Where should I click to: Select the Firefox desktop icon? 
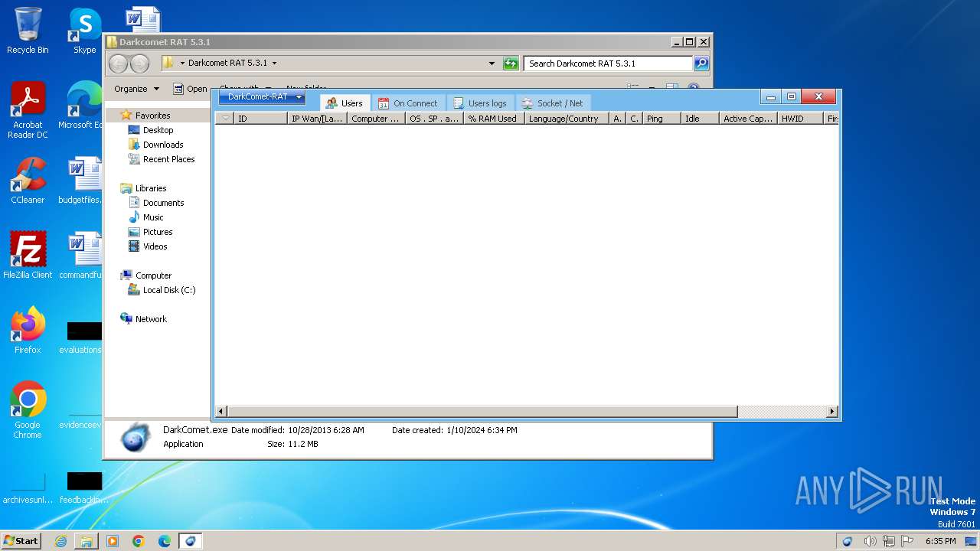[28, 330]
